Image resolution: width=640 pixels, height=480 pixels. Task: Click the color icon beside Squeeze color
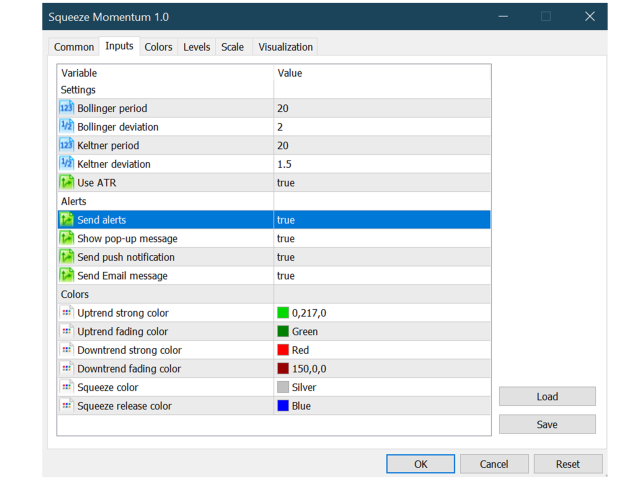pos(66,387)
